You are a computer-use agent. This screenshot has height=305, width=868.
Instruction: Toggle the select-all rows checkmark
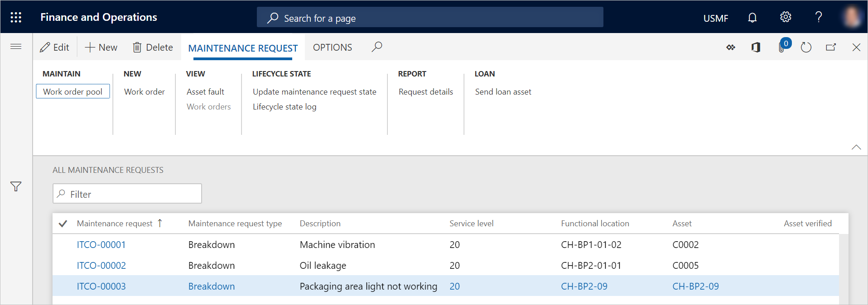coord(63,224)
